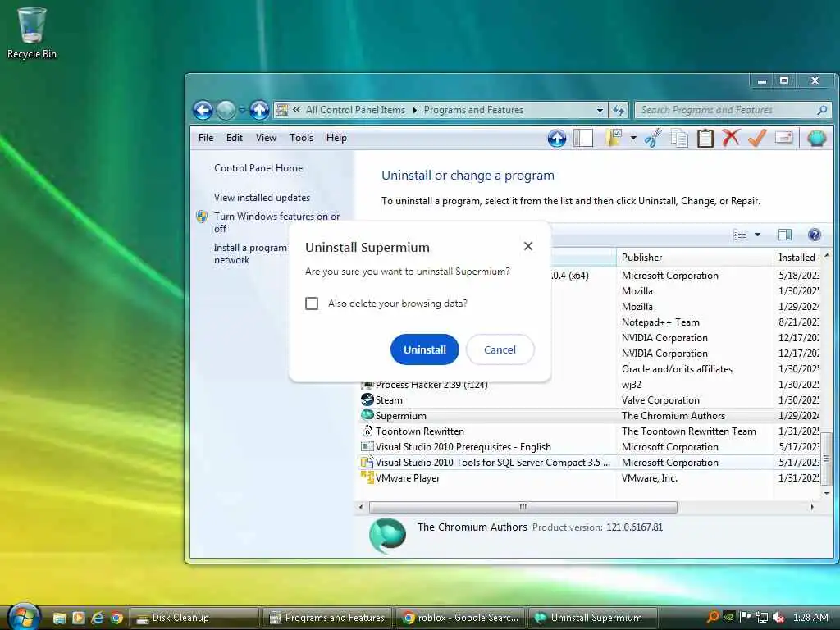840x630 pixels.
Task: Open Control Panel Home link
Action: (x=258, y=168)
